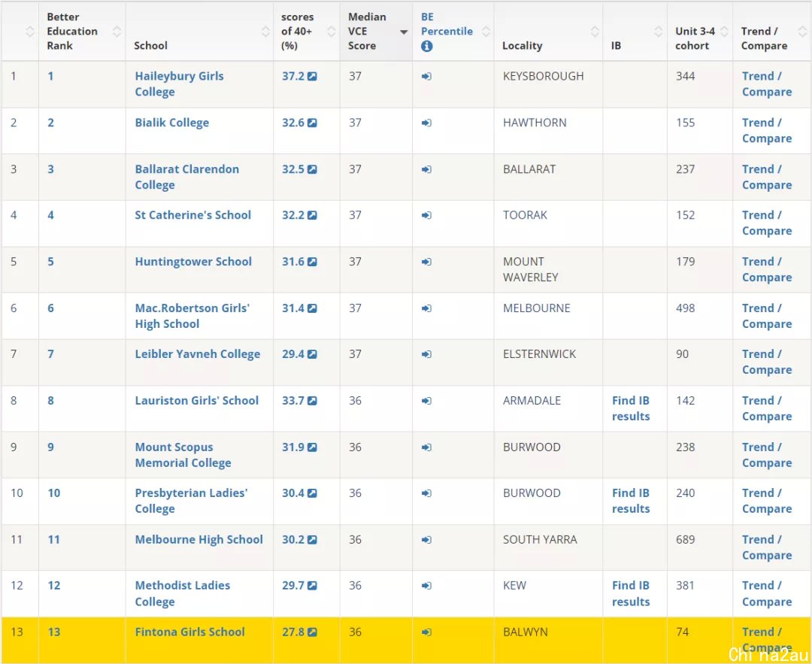Click the chart icon beside score 37.2
Viewport: 812px width, 664px height.
tap(312, 77)
